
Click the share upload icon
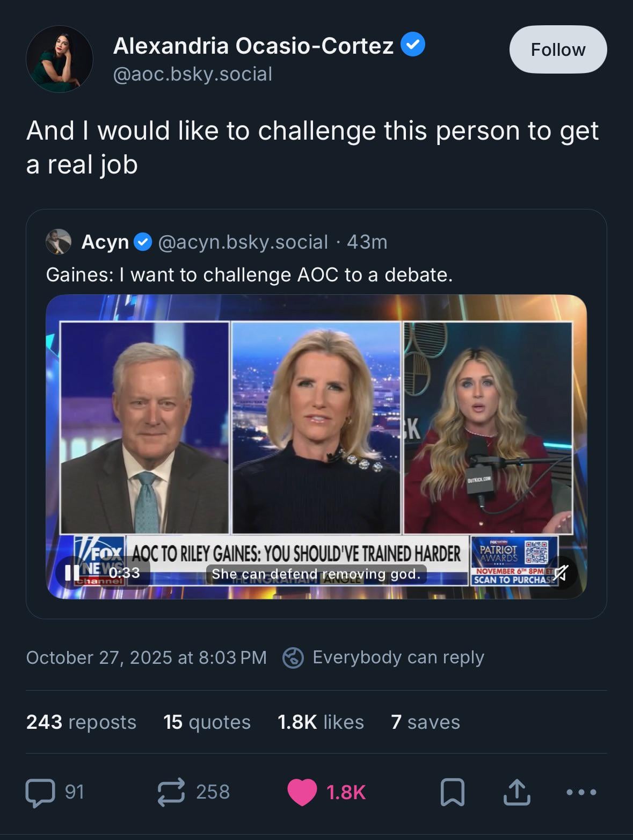(516, 793)
